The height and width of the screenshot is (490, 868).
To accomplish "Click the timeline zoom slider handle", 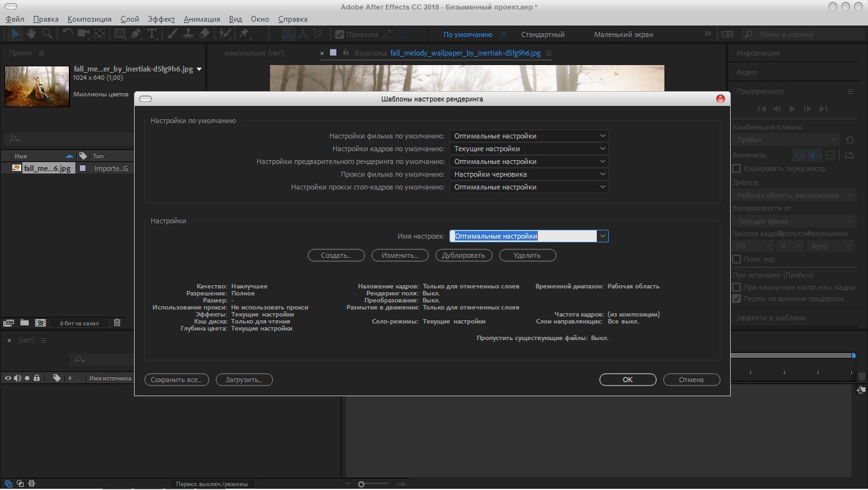I will coord(361,484).
